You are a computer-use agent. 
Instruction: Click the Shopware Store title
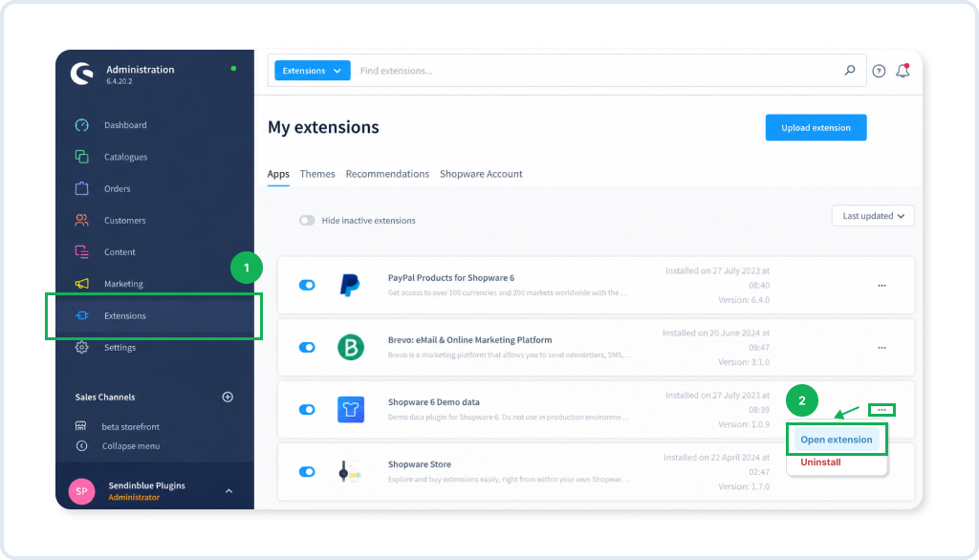419,464
